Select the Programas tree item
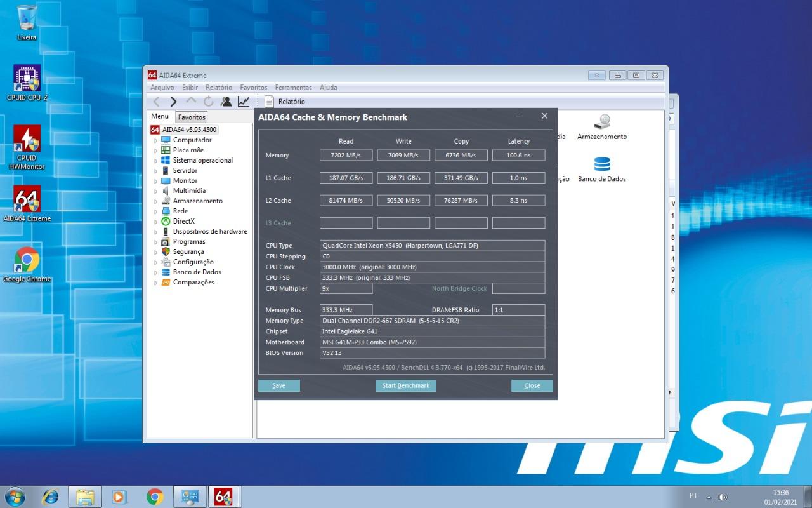Screen dimensions: 812x508 pyautogui.click(x=189, y=241)
